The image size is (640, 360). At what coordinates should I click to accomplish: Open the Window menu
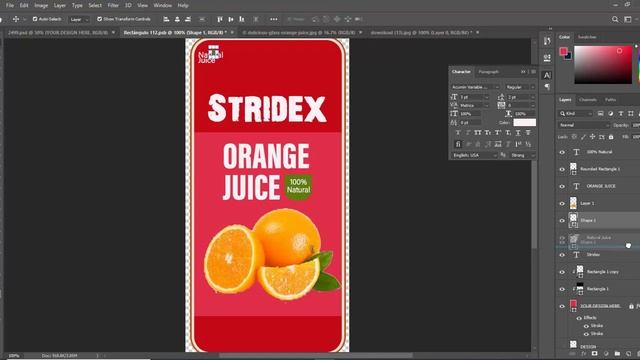(162, 6)
